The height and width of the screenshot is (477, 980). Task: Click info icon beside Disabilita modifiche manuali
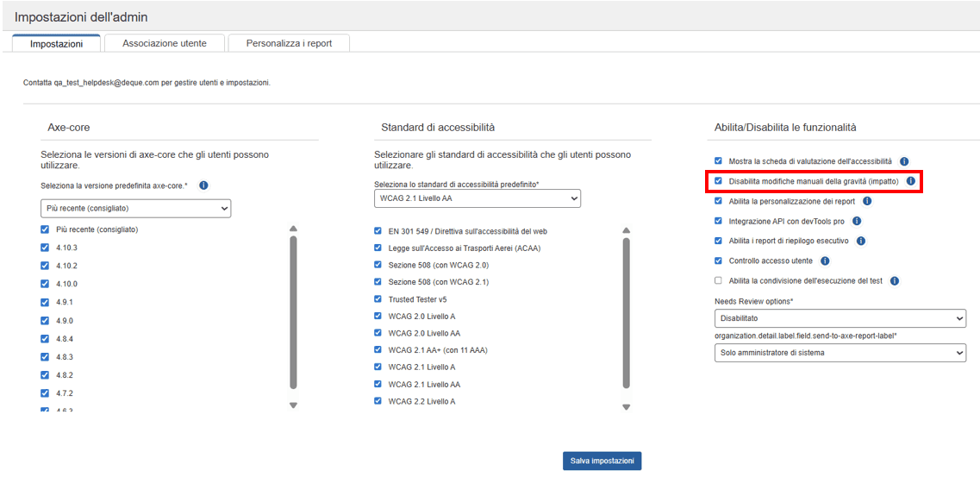(x=910, y=181)
